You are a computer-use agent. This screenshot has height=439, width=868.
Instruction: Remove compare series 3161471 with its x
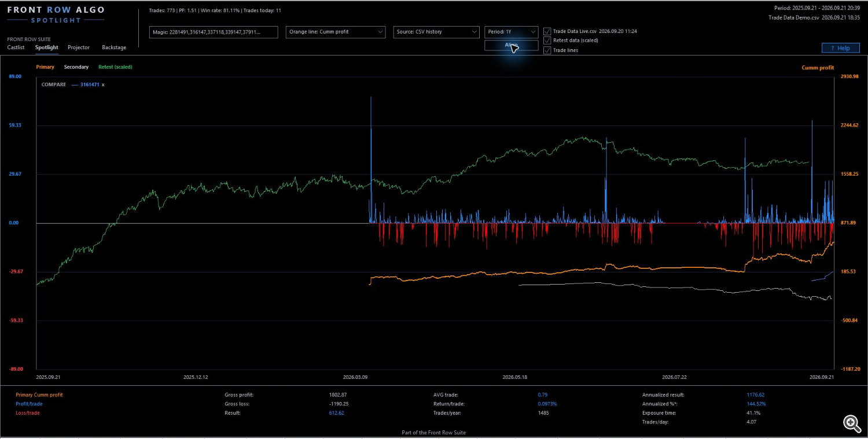pyautogui.click(x=103, y=85)
